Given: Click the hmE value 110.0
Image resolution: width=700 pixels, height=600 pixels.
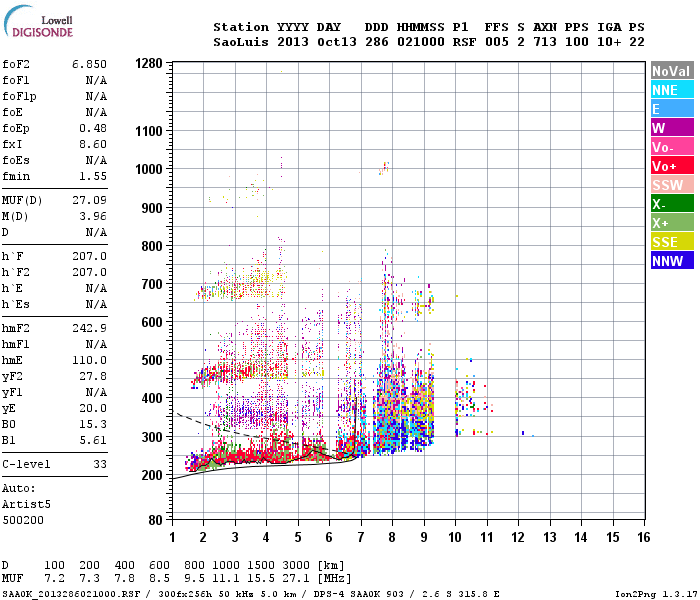Looking at the screenshot, I should (89, 360).
